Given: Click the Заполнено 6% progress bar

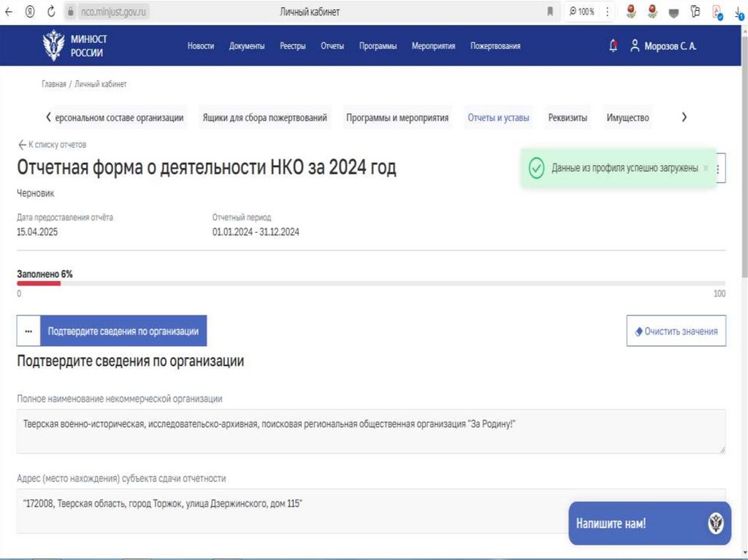Looking at the screenshot, I should tap(371, 283).
